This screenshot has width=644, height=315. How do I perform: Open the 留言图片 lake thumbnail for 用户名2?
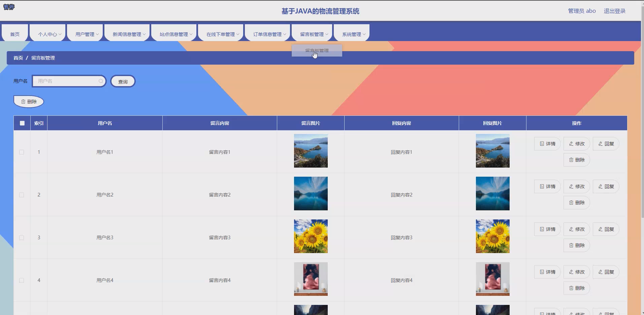pyautogui.click(x=311, y=194)
